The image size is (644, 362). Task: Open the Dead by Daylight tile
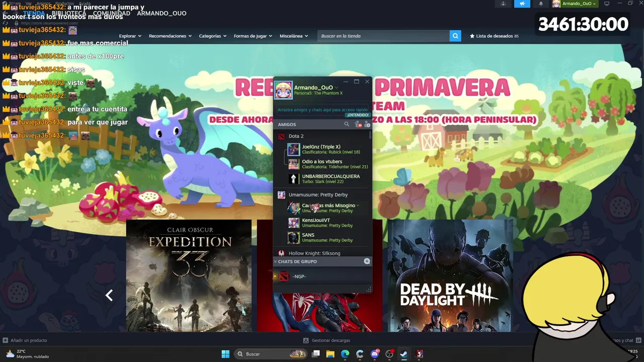[x=450, y=276]
